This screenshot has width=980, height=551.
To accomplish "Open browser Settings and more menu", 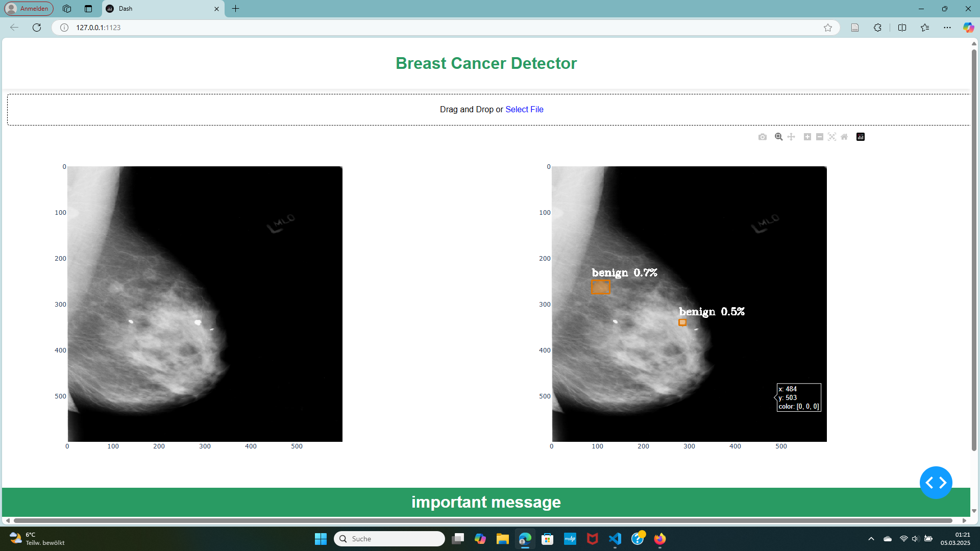I will tap(947, 28).
